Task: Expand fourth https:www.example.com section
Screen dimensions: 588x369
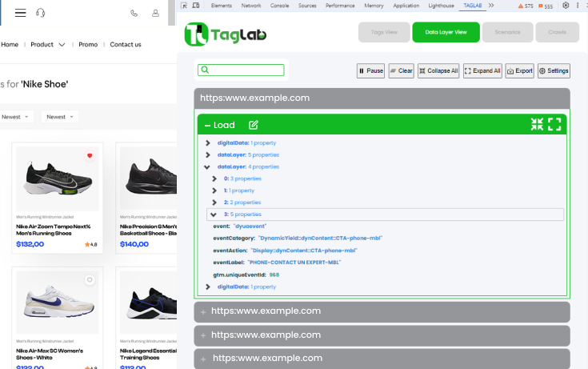Action: click(x=382, y=359)
